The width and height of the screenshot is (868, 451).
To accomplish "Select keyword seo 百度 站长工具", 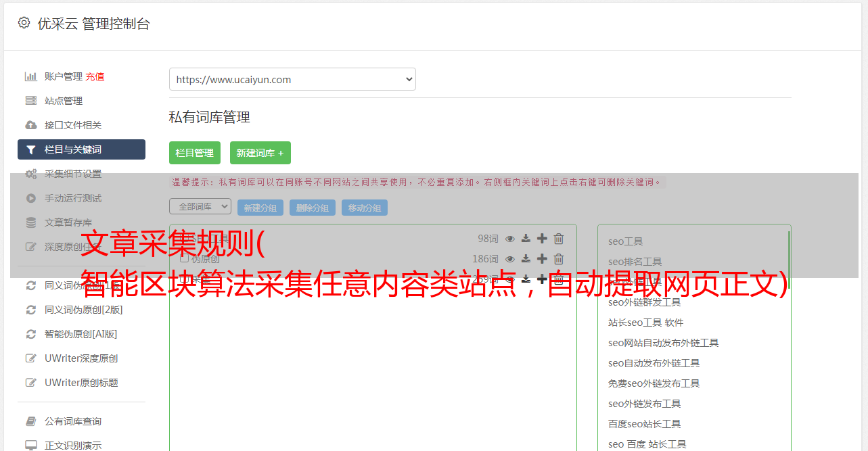I will click(647, 444).
